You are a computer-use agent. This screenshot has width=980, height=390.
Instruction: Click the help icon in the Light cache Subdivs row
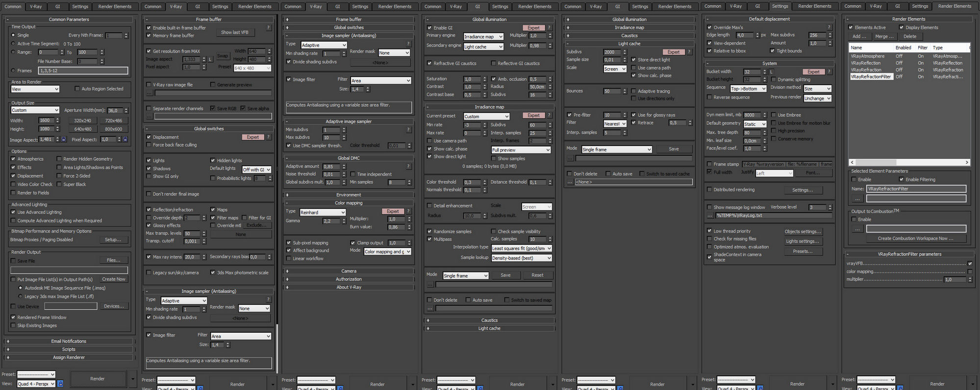(689, 52)
